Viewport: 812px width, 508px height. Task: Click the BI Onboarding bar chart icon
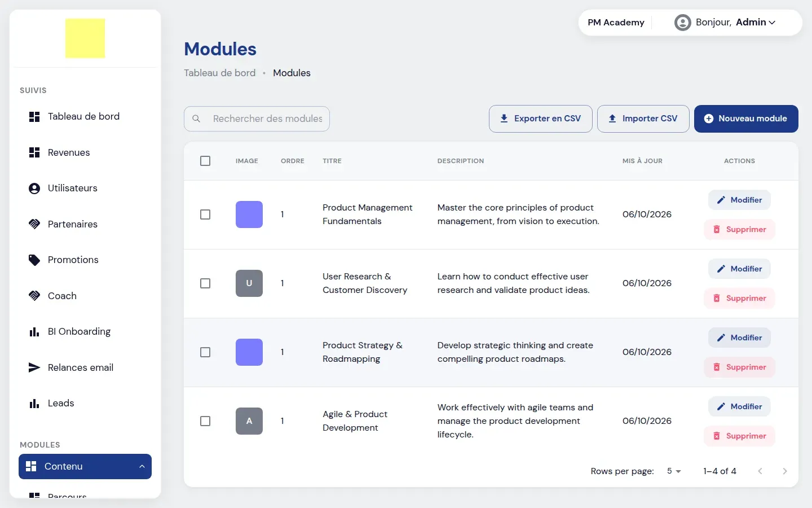(34, 332)
